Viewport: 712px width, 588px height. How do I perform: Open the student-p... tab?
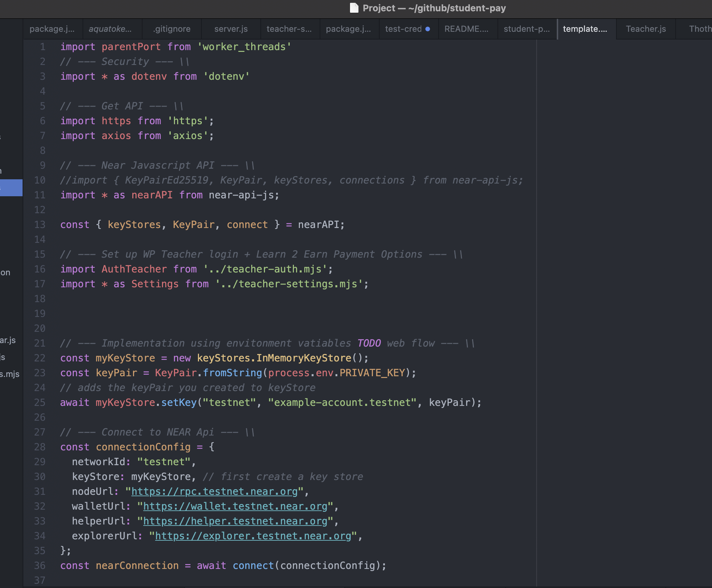coord(526,29)
